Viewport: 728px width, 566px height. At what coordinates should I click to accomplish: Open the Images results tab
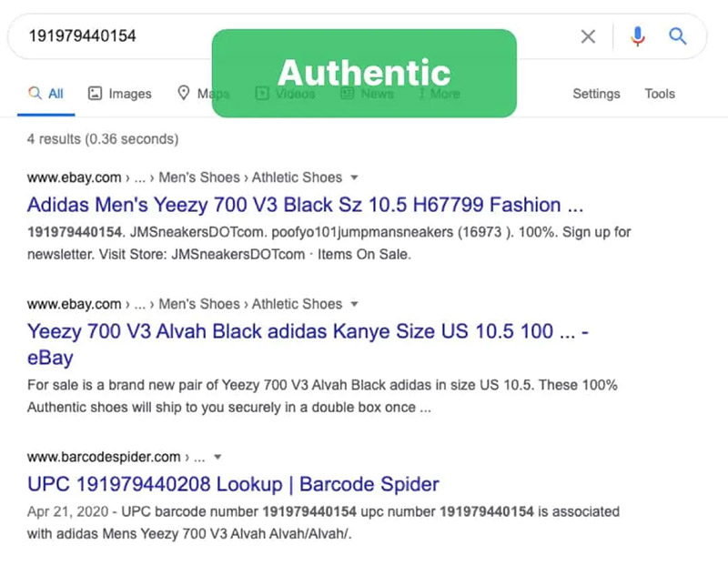click(x=129, y=94)
